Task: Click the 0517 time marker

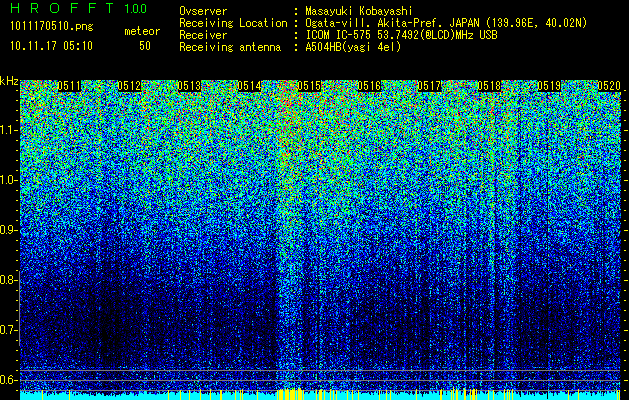Action: [430, 86]
